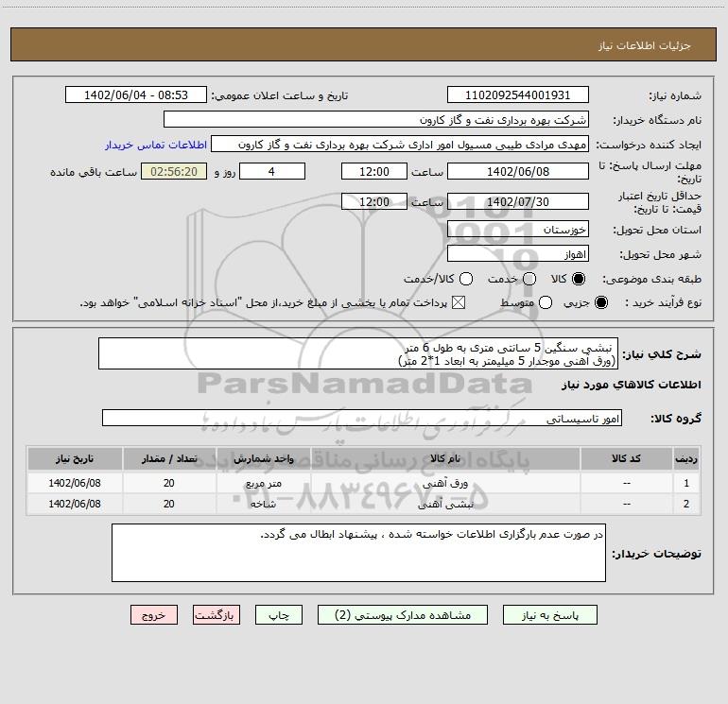Select the جزیی purchase type radio
The height and width of the screenshot is (704, 728).
pyautogui.click(x=601, y=302)
